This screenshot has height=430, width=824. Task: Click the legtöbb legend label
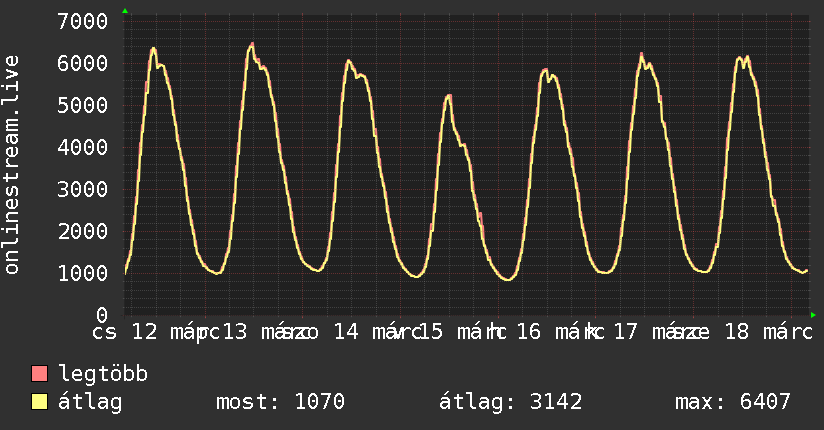pos(103,375)
